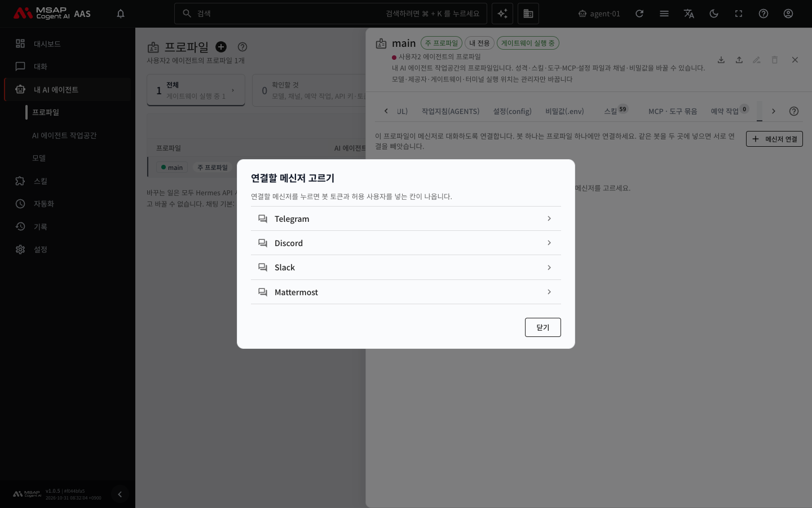Choose Telegram messenger option
The height and width of the screenshot is (508, 812).
(x=406, y=218)
